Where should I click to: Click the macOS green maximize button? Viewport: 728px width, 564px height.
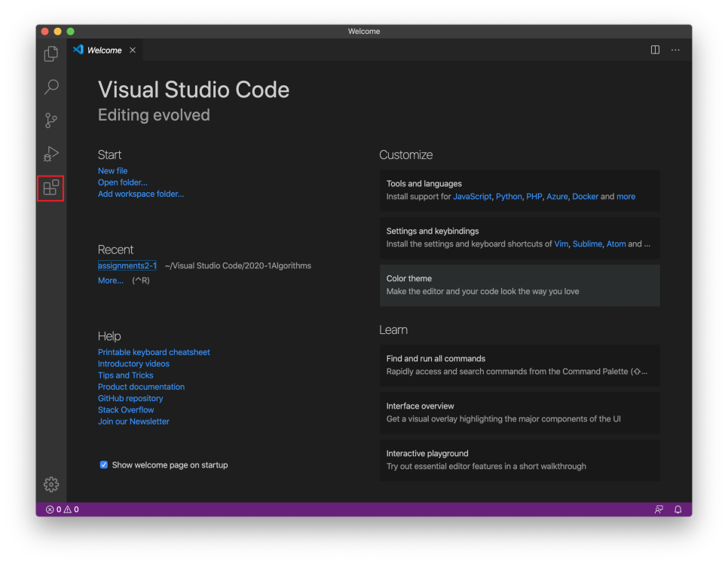tap(71, 31)
